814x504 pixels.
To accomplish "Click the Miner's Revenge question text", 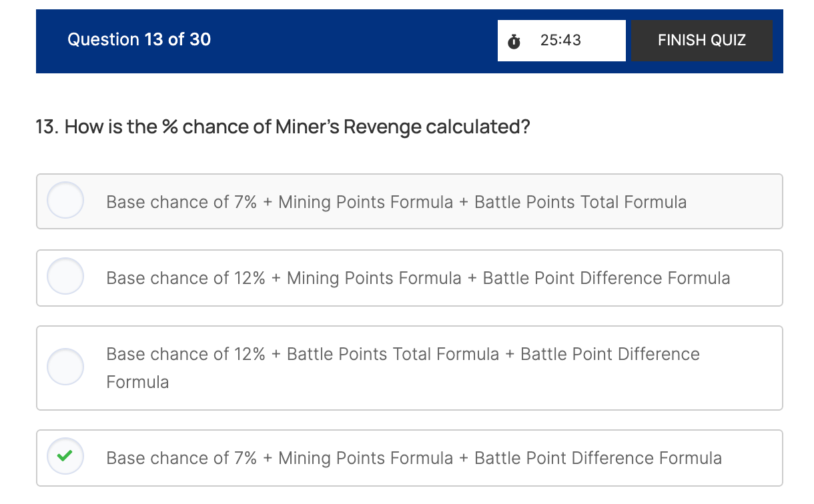I will 297,127.
